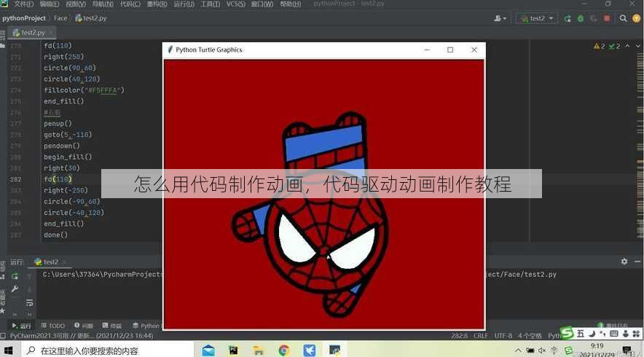Click the green typo check indicator

tap(614, 47)
